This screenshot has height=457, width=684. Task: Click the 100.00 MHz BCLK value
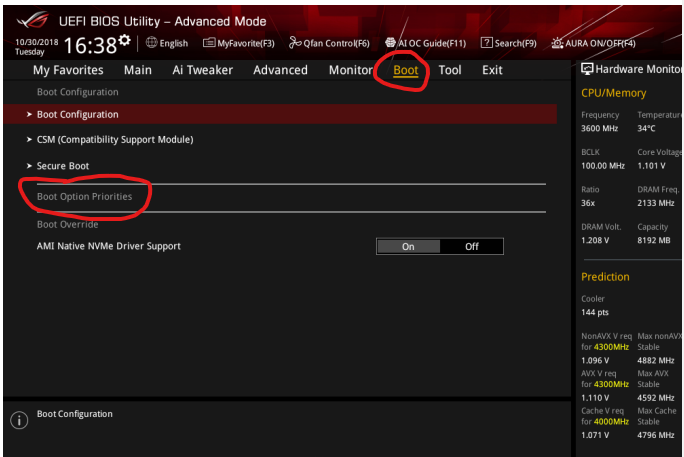pyautogui.click(x=603, y=166)
